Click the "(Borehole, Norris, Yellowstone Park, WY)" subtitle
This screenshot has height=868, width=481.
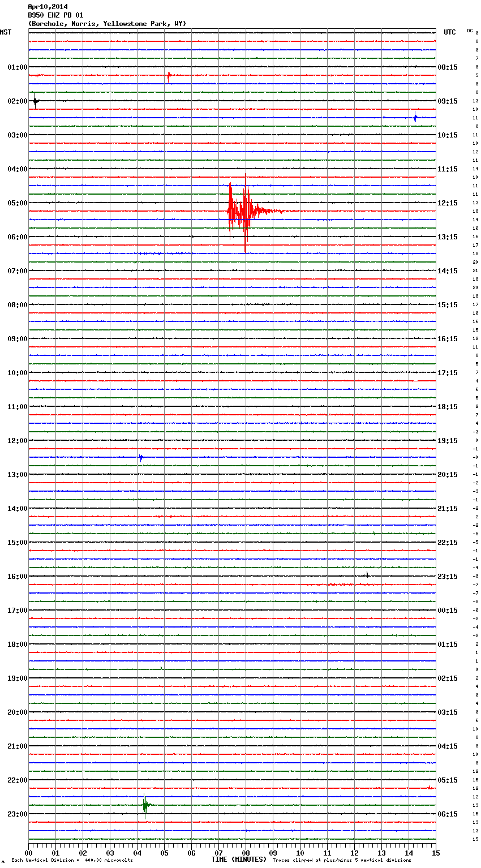[107, 24]
